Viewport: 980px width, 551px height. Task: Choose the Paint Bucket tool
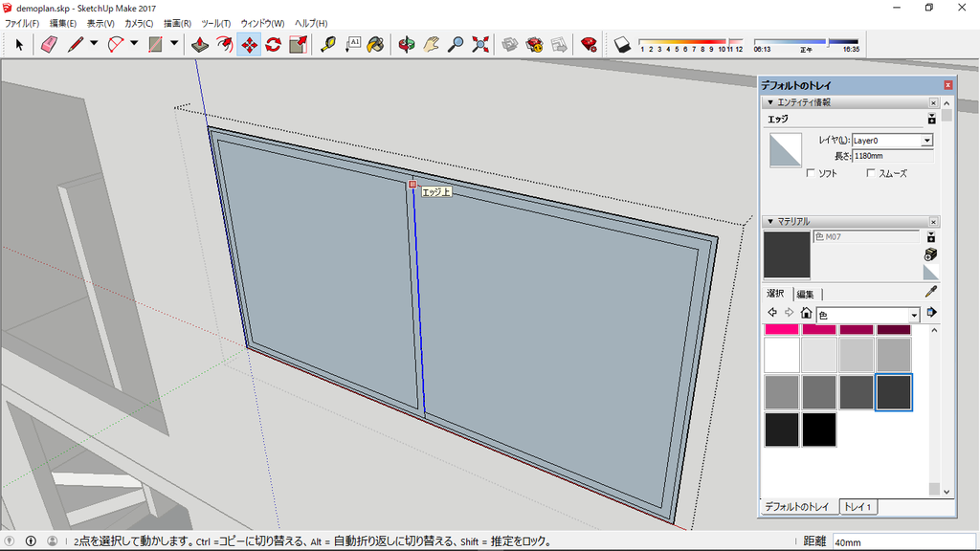(x=375, y=44)
